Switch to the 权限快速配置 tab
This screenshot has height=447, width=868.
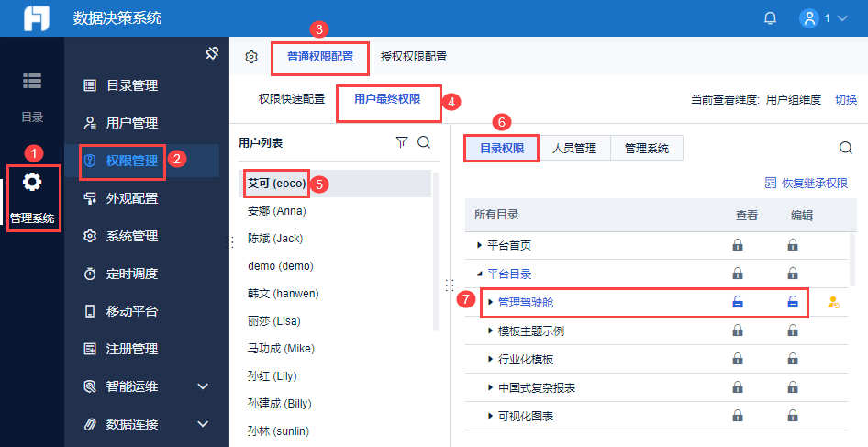[x=291, y=99]
